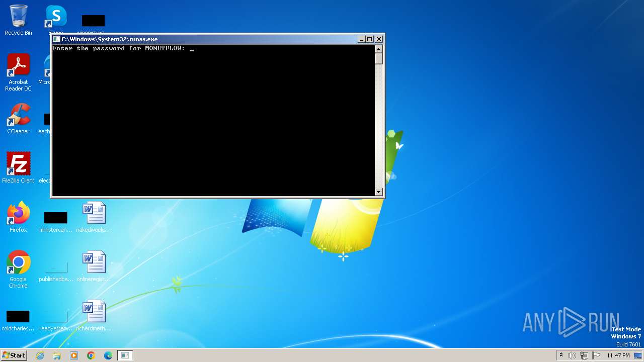Close the runas.exe window

[379, 39]
